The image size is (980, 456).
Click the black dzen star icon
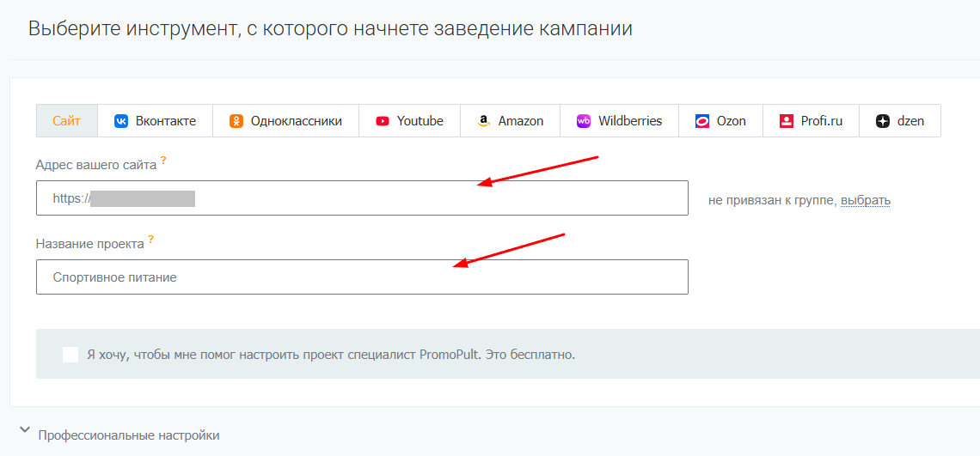pyautogui.click(x=883, y=121)
